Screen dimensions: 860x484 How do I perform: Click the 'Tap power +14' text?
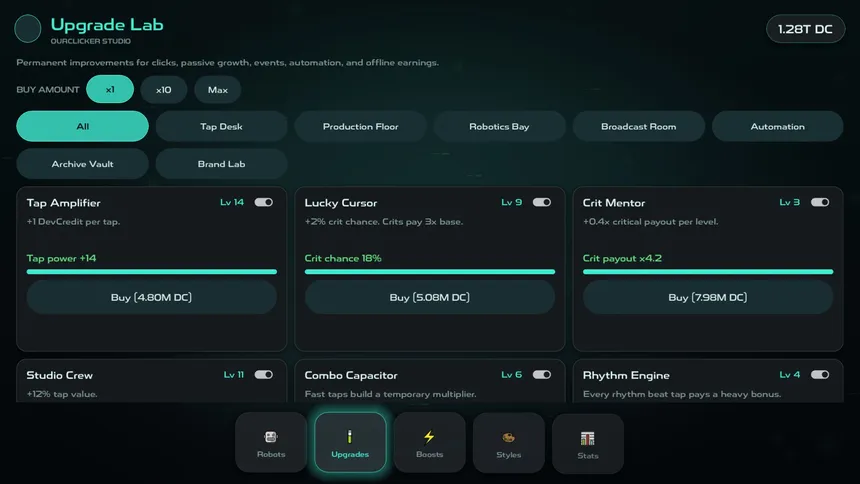[x=61, y=258]
